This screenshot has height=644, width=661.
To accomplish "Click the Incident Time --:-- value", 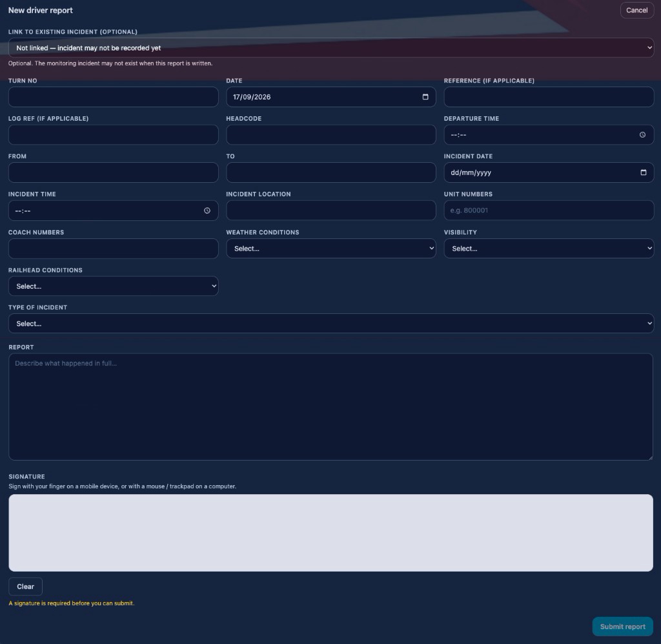I will [x=23, y=211].
